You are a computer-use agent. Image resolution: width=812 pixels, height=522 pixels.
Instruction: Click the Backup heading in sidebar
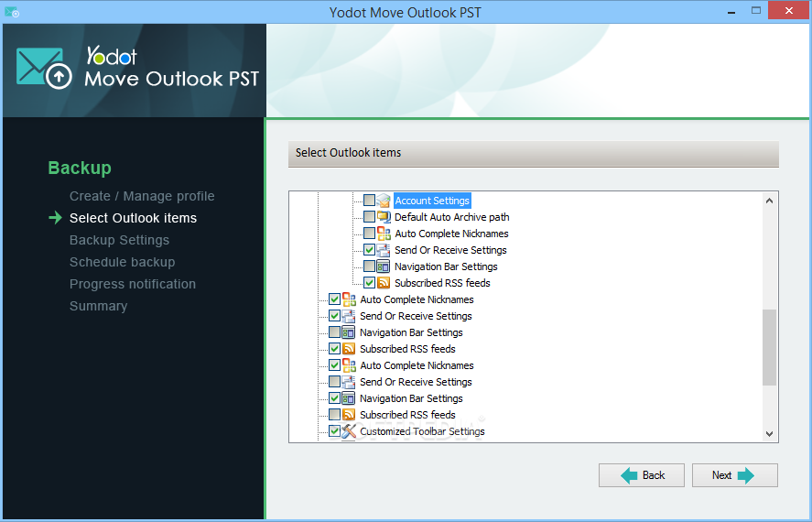[x=80, y=168]
